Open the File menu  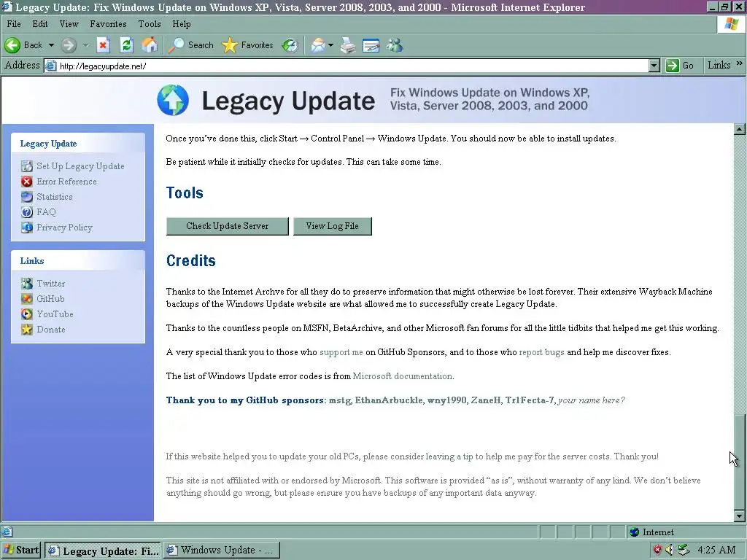pos(14,24)
